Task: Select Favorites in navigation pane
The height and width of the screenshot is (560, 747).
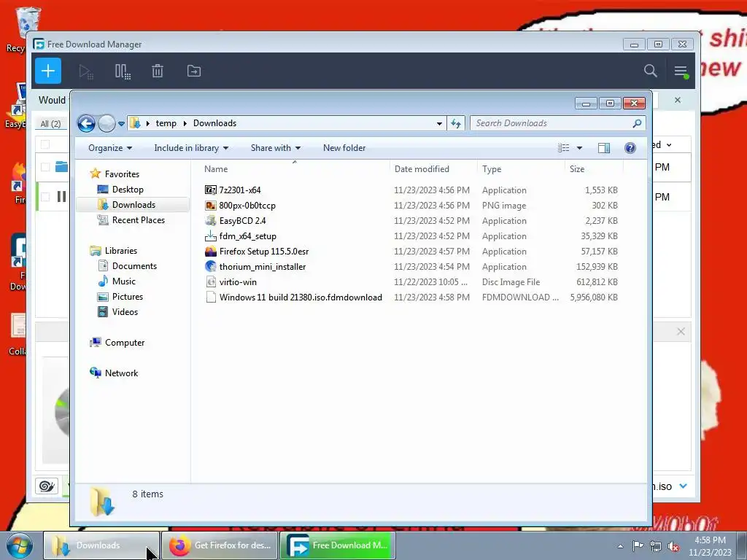Action: point(122,174)
